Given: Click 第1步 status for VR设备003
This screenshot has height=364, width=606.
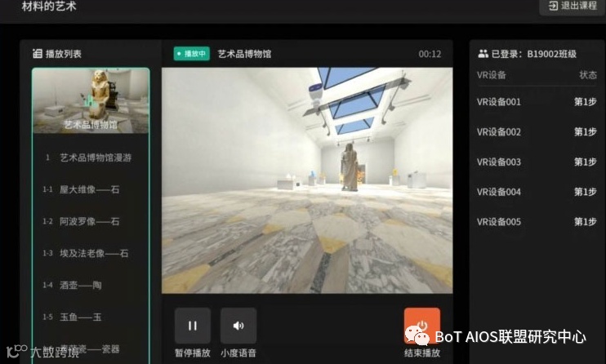Looking at the screenshot, I should click(585, 162).
